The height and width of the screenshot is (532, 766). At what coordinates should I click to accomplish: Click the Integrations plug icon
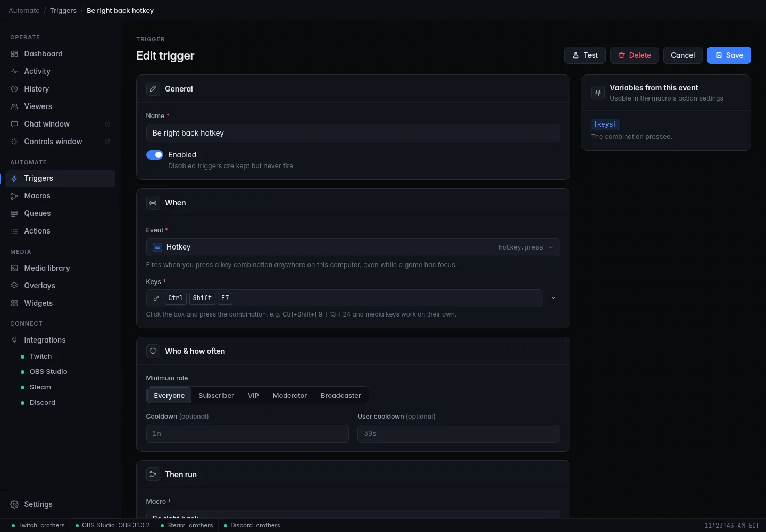click(x=14, y=340)
